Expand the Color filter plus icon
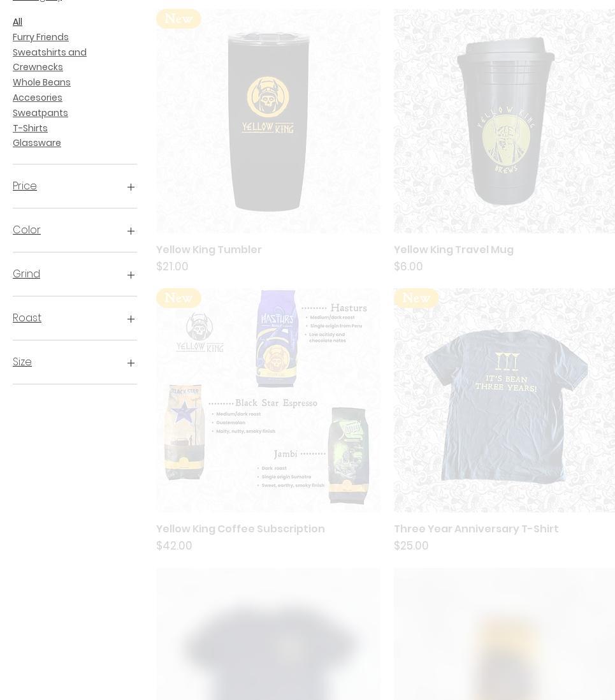The image size is (615, 700). click(x=131, y=231)
